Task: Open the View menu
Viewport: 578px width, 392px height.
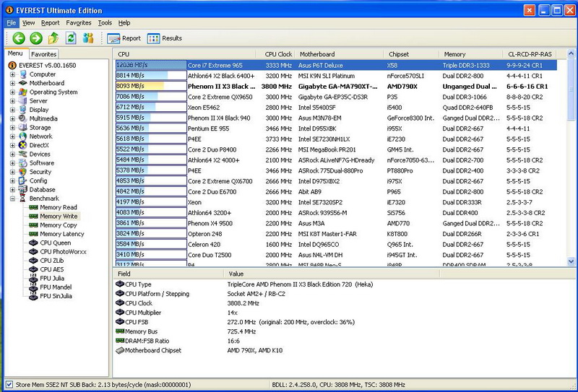Action: click(x=28, y=23)
